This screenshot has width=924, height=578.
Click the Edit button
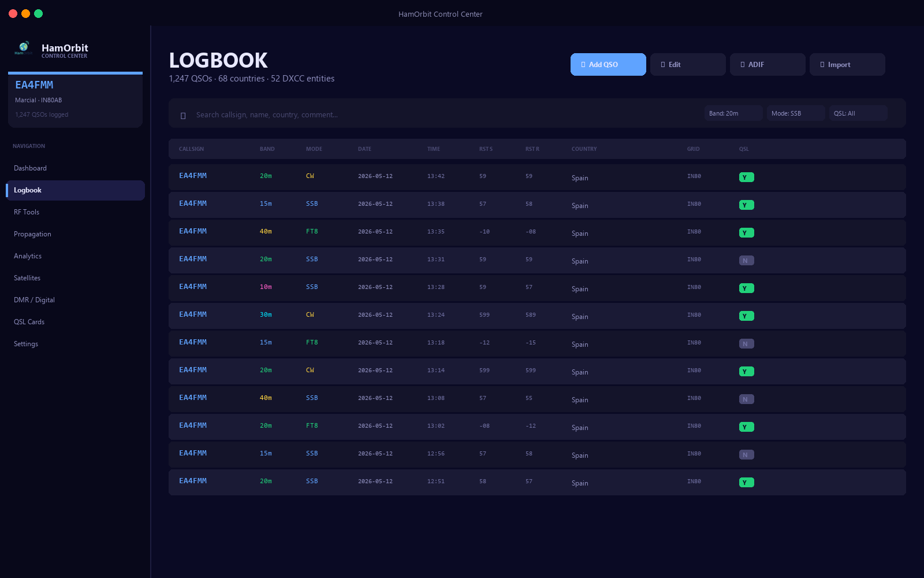point(688,65)
